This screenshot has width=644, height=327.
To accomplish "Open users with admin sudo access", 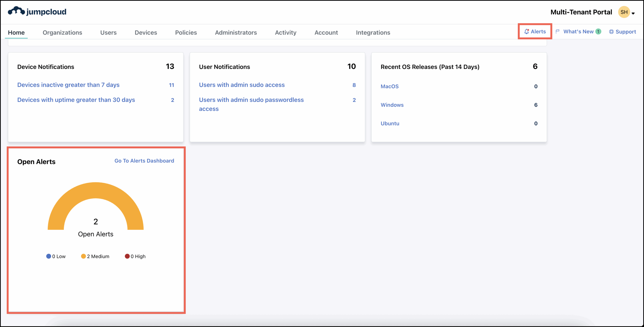I will pos(242,85).
